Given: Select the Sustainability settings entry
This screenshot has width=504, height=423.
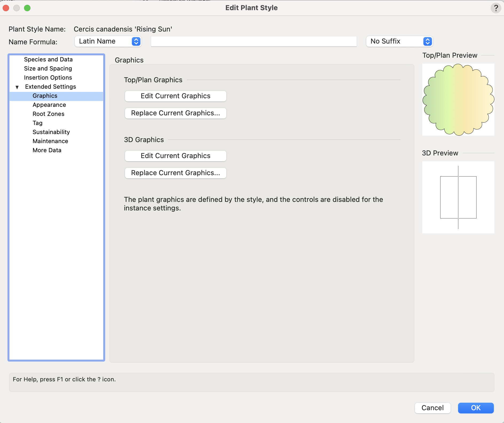Looking at the screenshot, I should (x=51, y=132).
